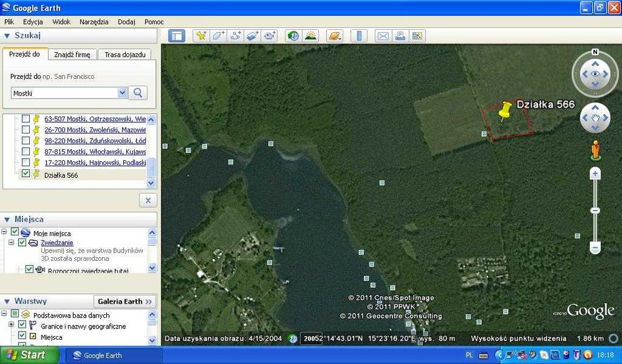Check 98-220 Mostki, Zduńskowolski result checkbox
Viewport: 622px width, 364px height.
coord(26,140)
